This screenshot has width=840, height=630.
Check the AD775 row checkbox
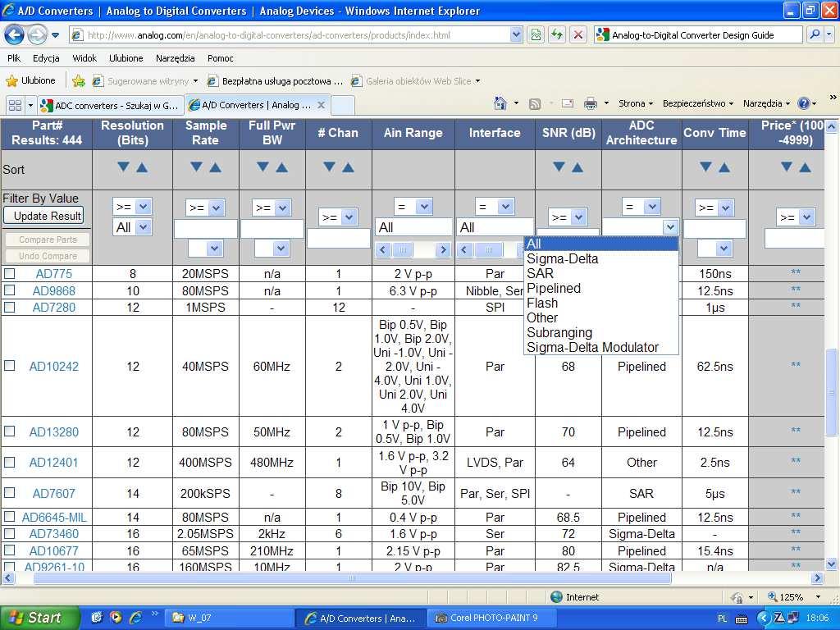10,274
